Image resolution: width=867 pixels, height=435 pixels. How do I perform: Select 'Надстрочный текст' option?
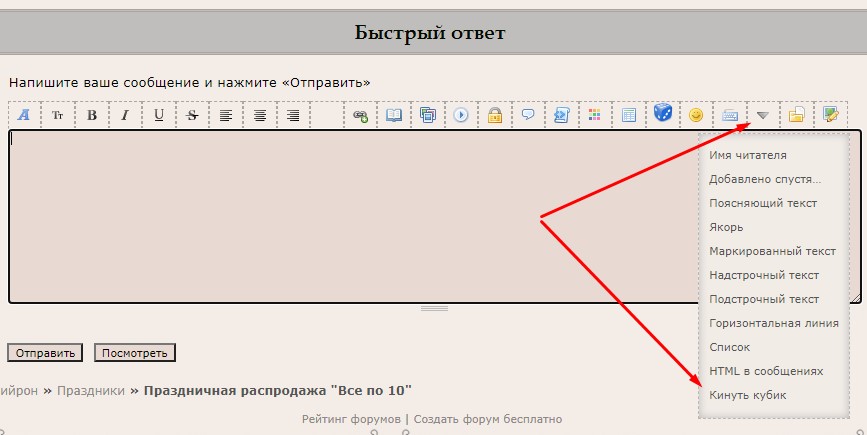(x=764, y=275)
